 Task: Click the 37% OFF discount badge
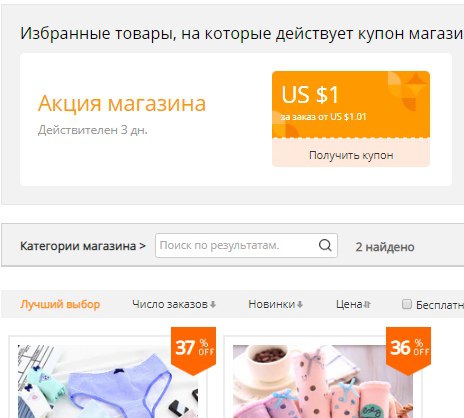194,350
